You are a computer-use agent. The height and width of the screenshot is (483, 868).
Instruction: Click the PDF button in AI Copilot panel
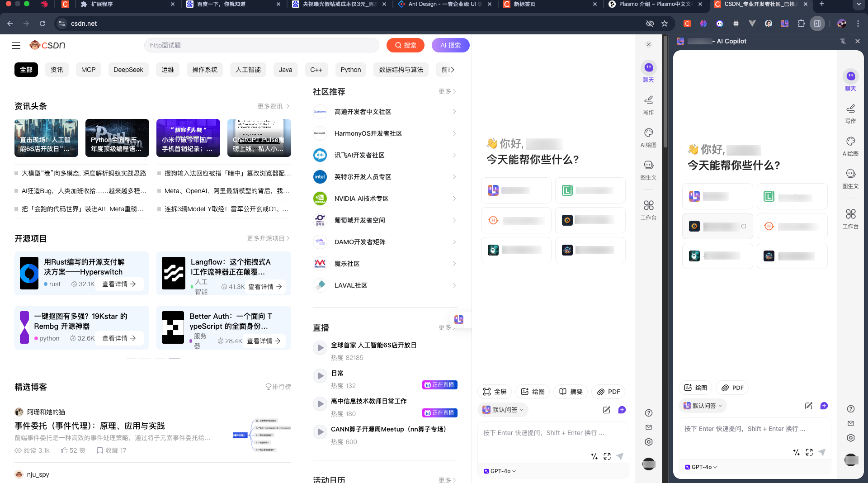click(x=732, y=388)
